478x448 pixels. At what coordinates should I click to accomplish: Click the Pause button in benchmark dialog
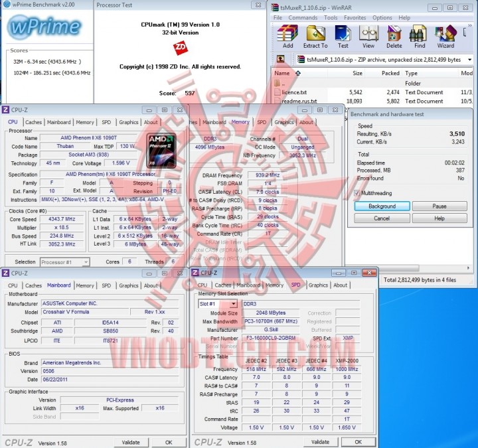pos(439,206)
